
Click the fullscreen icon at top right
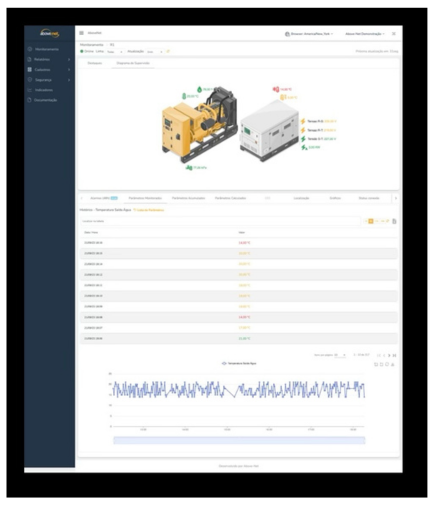coord(394,34)
